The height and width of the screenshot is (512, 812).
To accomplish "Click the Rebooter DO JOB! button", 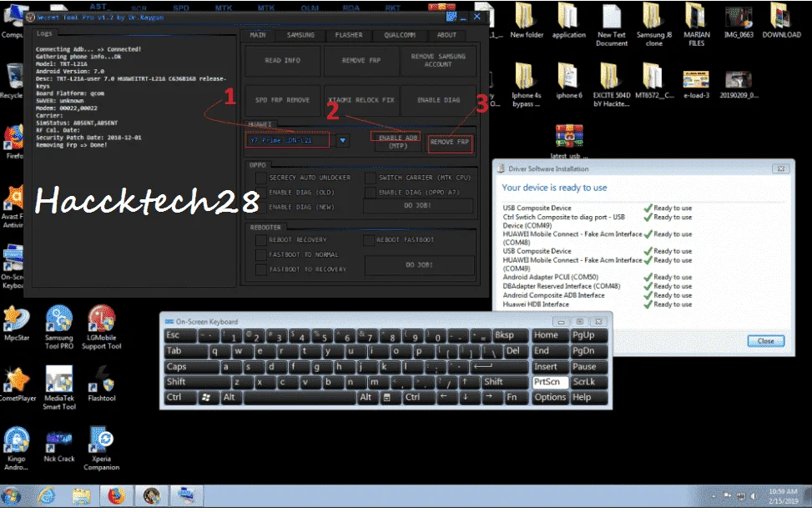I will (419, 265).
